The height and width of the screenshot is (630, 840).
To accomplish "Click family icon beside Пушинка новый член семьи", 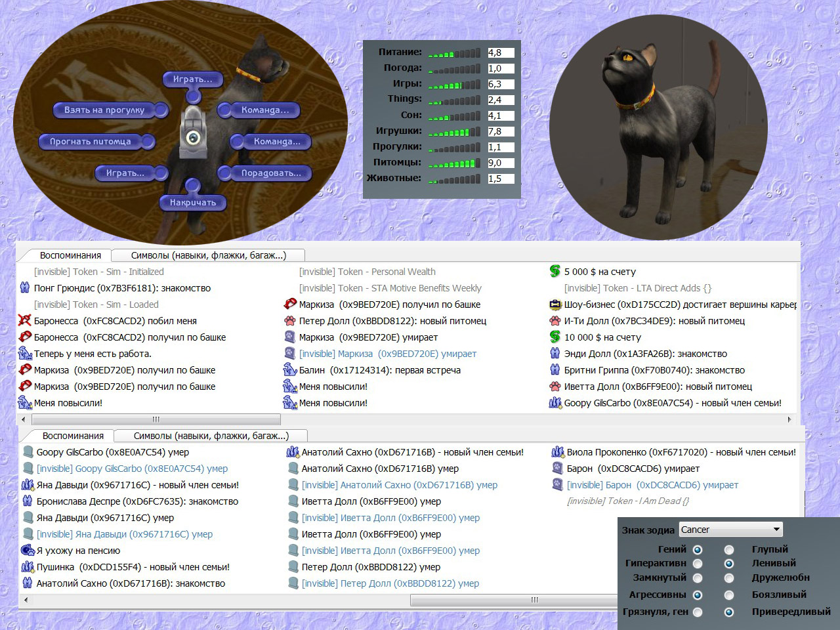I will tap(28, 567).
